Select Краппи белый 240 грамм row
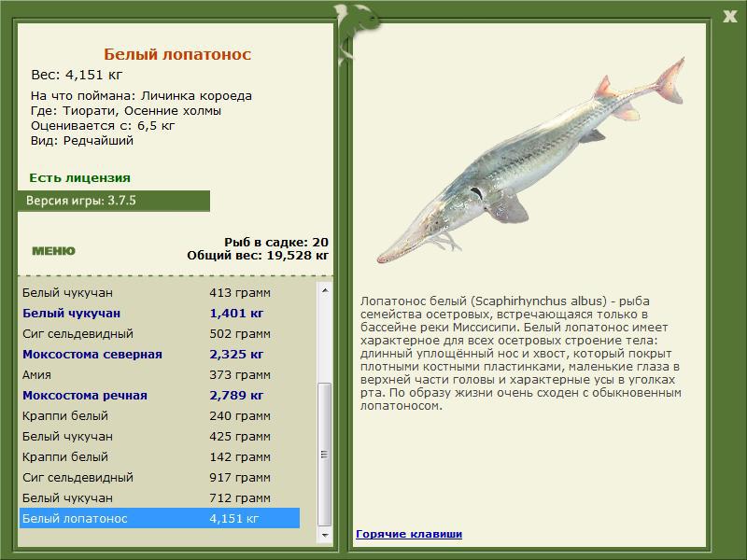 click(x=160, y=415)
